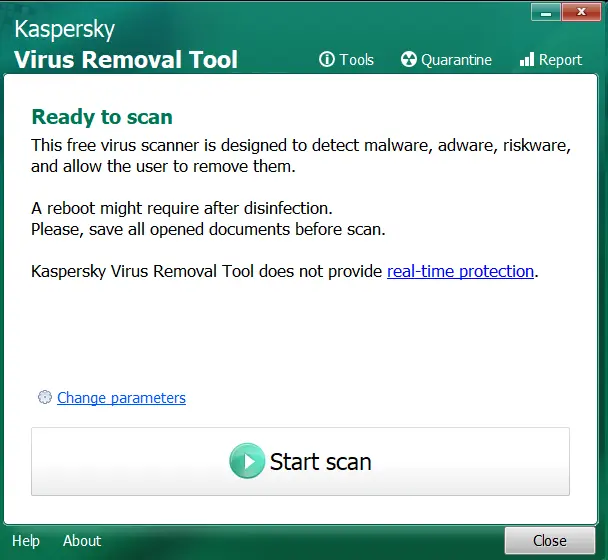Image resolution: width=608 pixels, height=560 pixels.
Task: Click the gear icon beside Change parameters
Action: click(x=45, y=397)
